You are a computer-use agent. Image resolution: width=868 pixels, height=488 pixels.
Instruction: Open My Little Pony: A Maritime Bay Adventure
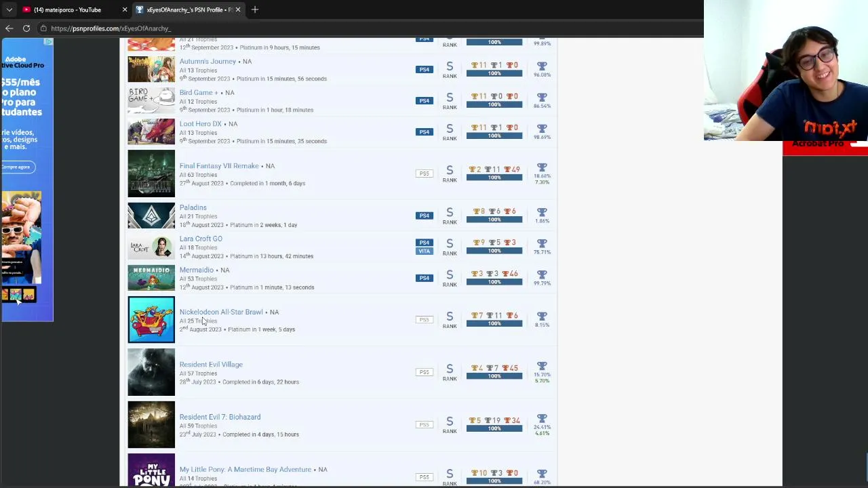tap(245, 470)
